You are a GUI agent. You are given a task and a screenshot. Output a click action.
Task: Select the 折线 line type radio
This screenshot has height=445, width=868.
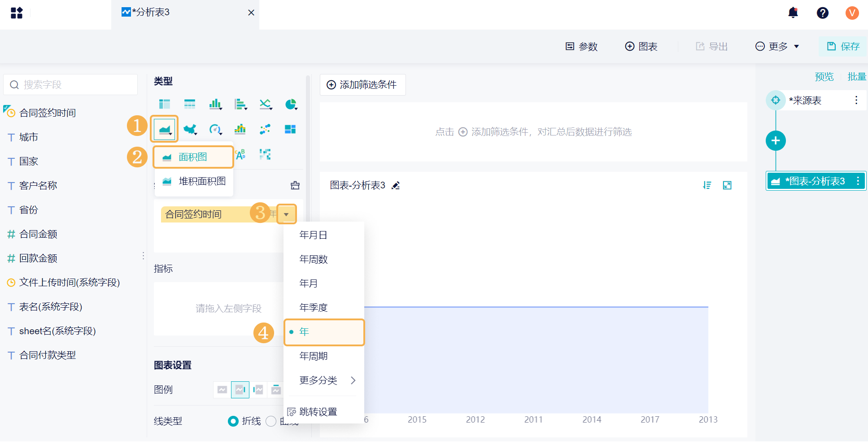point(233,421)
